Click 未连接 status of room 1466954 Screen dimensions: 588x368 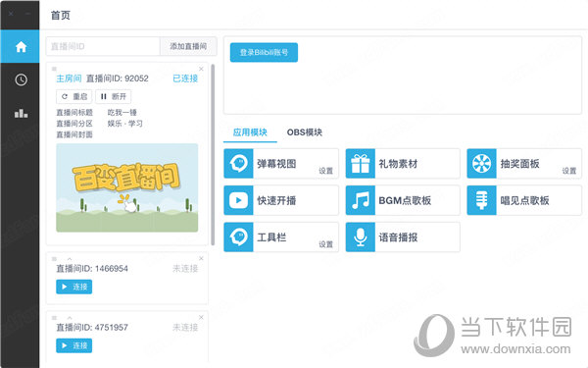[x=185, y=269]
